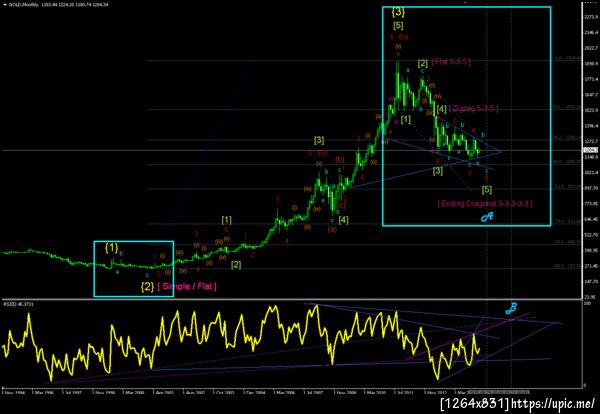Click the 23.95 price axis value
The height and width of the screenshot is (414, 600).
pyautogui.click(x=590, y=297)
